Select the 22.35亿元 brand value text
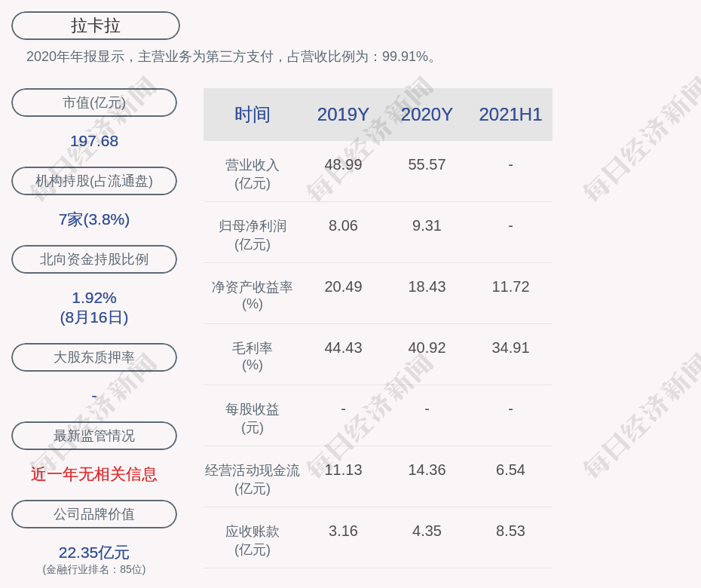The height and width of the screenshot is (588, 701). [94, 553]
